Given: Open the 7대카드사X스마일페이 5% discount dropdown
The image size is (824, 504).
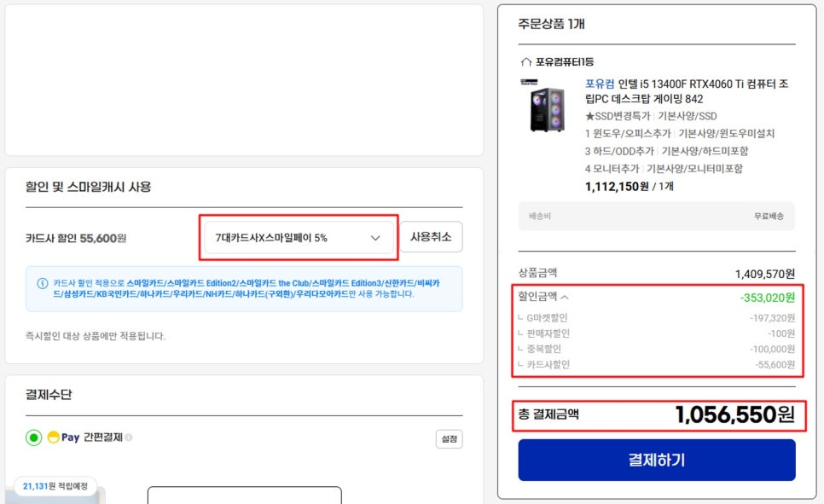Looking at the screenshot, I should pyautogui.click(x=299, y=238).
